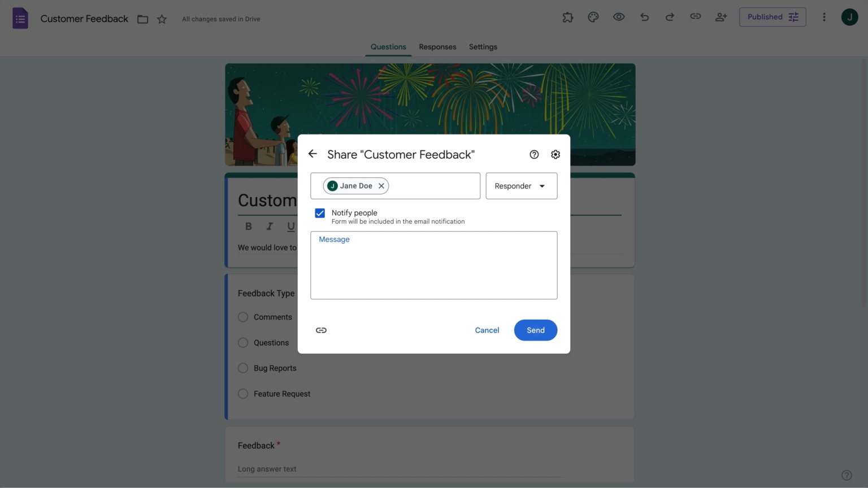This screenshot has height=488, width=868.
Task: Switch to the Responses tab
Action: point(437,47)
